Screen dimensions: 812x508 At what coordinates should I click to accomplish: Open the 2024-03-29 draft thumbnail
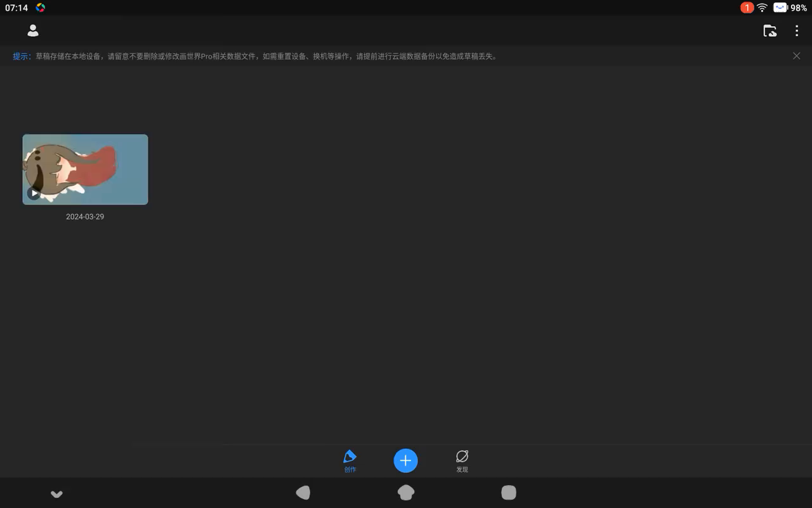tap(85, 170)
